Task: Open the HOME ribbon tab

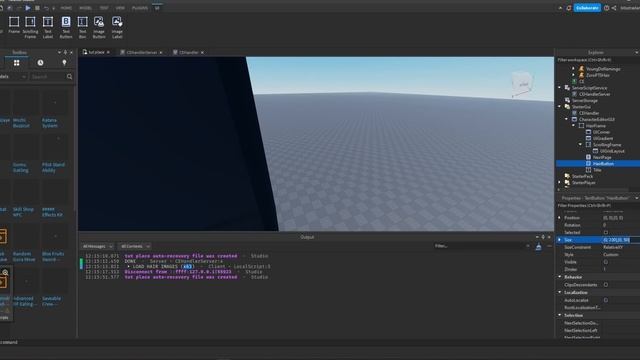Action: pos(66,8)
